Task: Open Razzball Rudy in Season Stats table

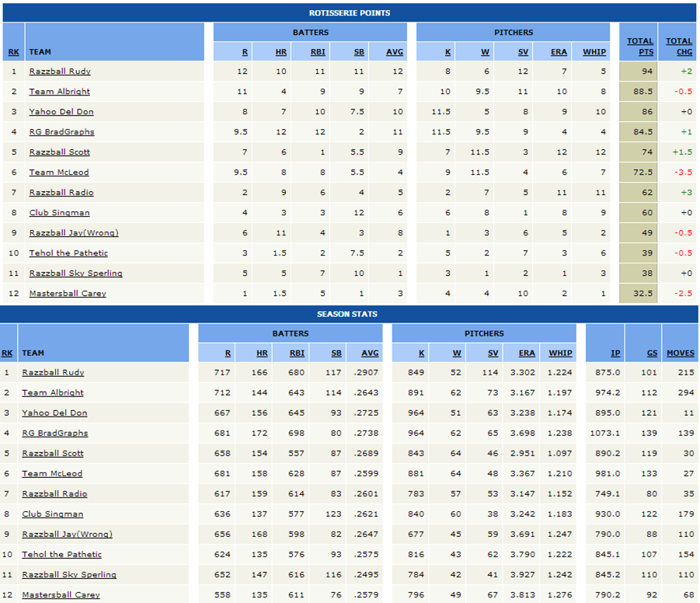Action: pos(53,372)
